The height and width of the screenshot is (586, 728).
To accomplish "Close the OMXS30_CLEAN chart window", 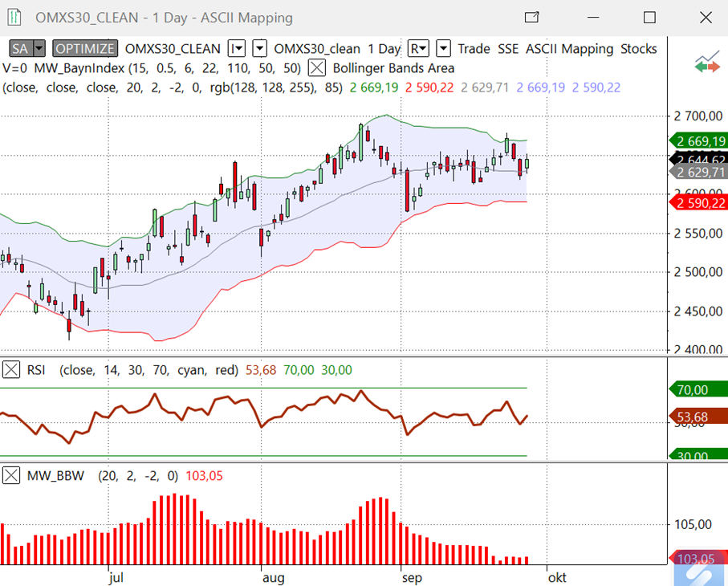I will coord(704,17).
